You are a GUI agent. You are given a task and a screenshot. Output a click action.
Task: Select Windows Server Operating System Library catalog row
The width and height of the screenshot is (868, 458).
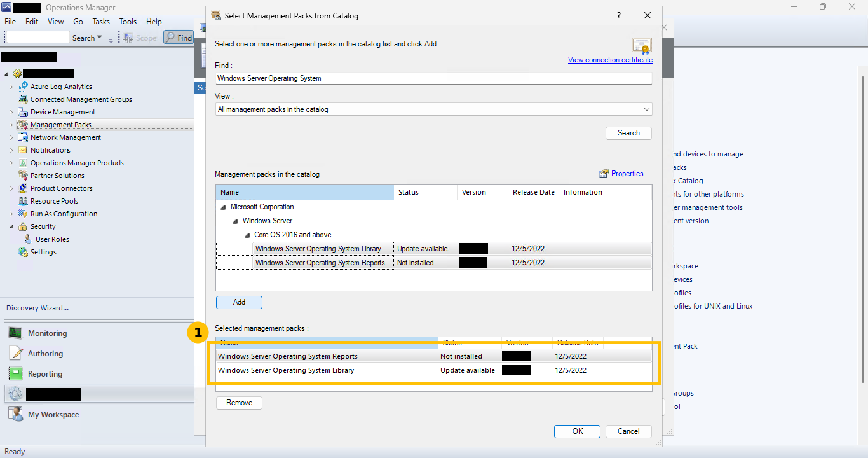click(x=434, y=249)
